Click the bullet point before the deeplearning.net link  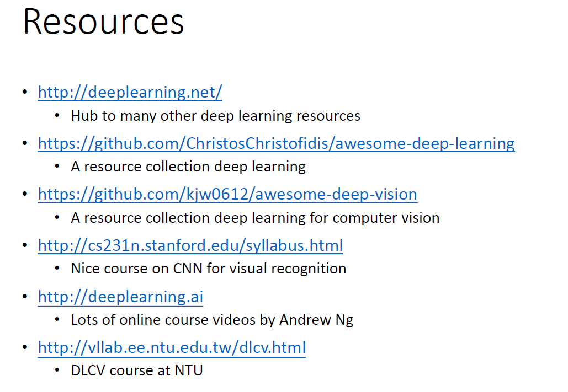coord(24,92)
